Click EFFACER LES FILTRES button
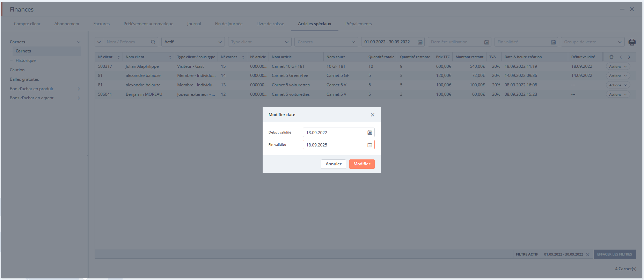This screenshot has height=280, width=644. pos(615,254)
